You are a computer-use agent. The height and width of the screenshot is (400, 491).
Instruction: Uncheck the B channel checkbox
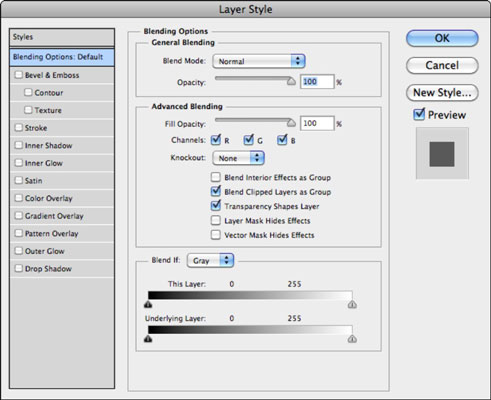coord(282,140)
